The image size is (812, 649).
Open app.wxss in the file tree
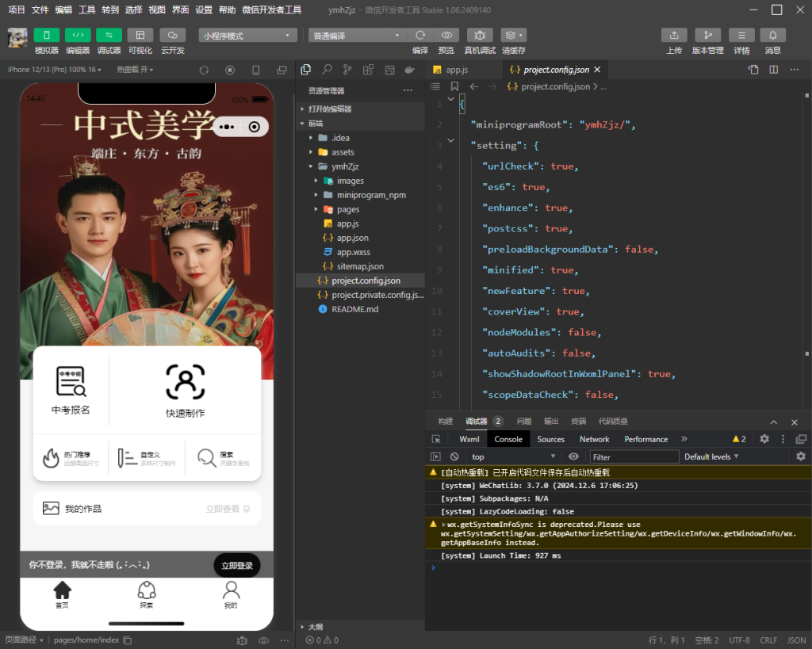(x=353, y=252)
